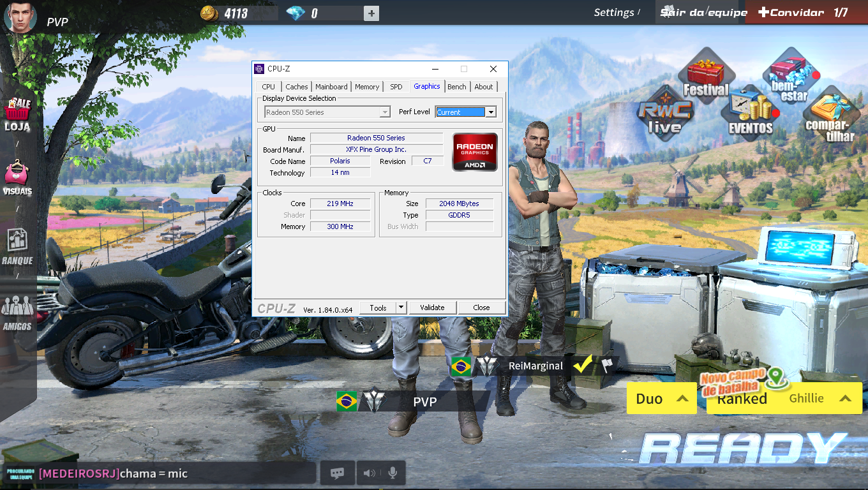This screenshot has height=490, width=868.
Task: Switch to the CPU tab
Action: [268, 87]
